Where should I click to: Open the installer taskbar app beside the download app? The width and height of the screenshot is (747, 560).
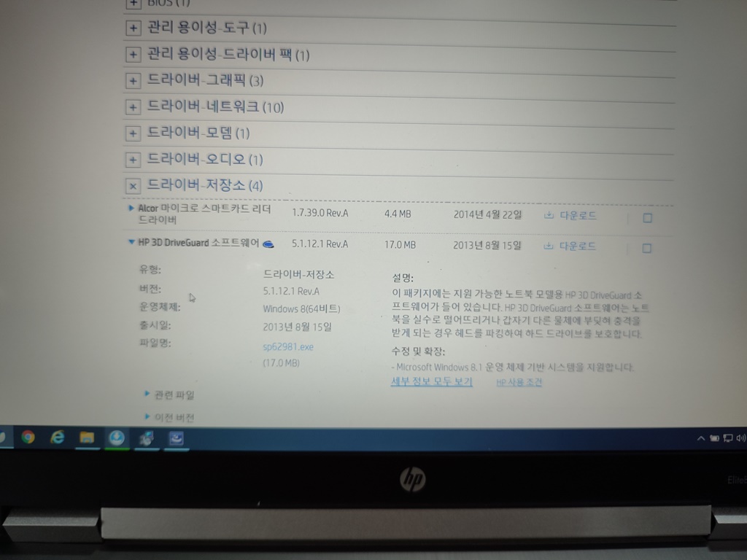point(147,438)
